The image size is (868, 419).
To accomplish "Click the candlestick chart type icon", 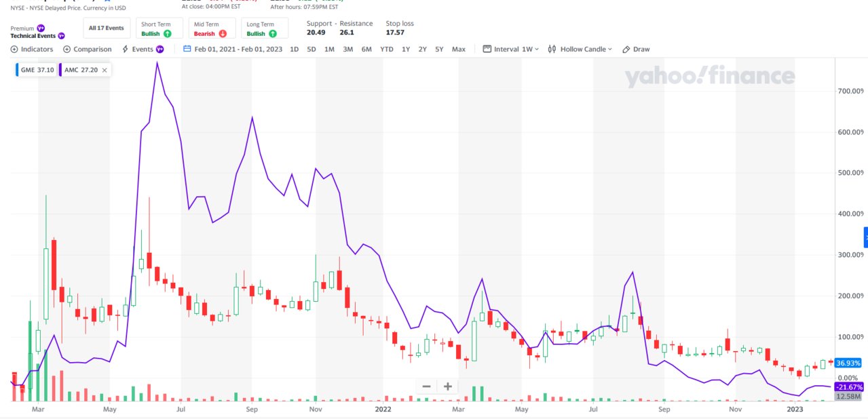I will point(552,49).
